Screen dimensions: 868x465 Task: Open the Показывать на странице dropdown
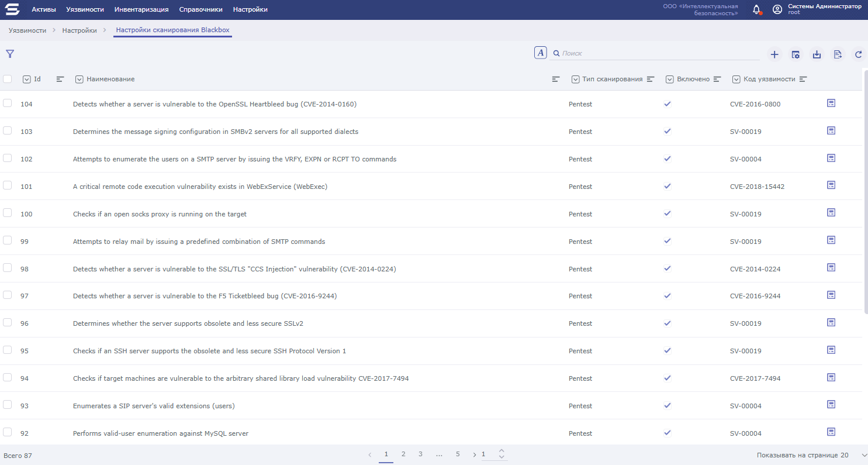coord(864,455)
